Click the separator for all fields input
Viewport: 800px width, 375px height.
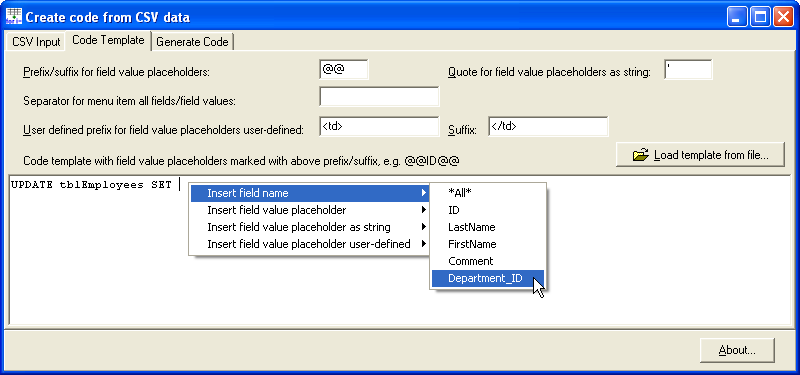click(x=379, y=96)
